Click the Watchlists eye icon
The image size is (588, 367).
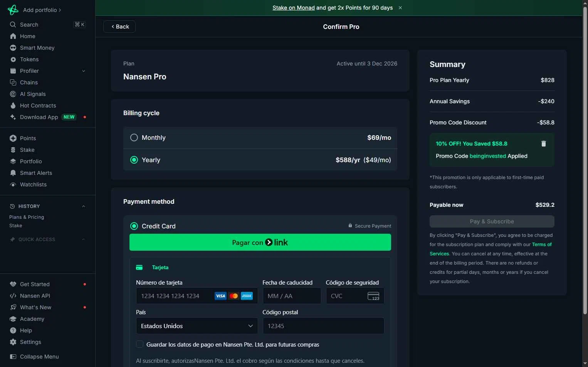point(13,184)
